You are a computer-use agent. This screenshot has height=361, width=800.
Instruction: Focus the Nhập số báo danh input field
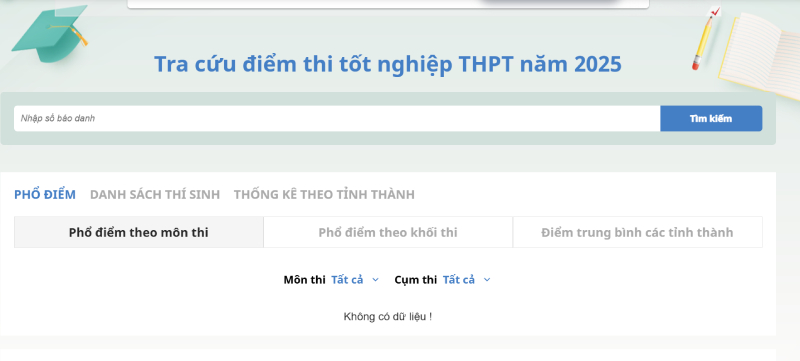click(337, 118)
